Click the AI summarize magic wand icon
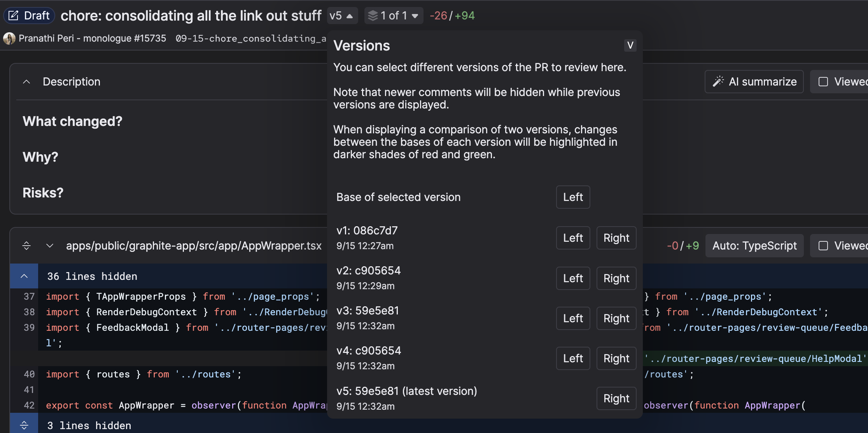The image size is (868, 433). [718, 81]
